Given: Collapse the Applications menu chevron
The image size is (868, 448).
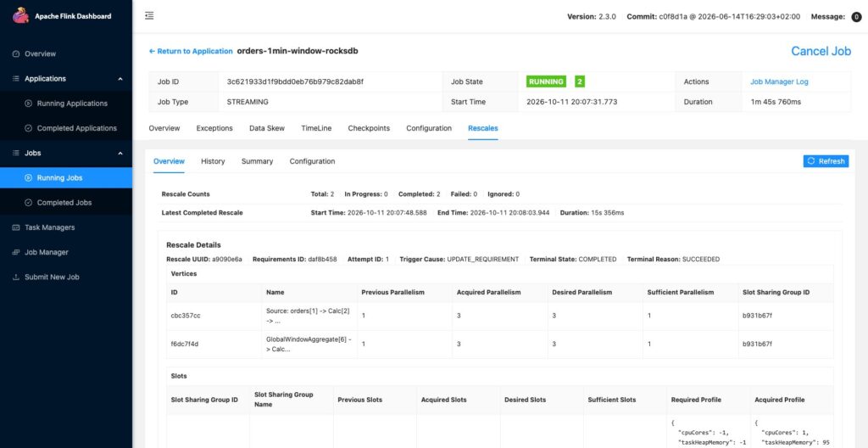Looking at the screenshot, I should tap(120, 79).
